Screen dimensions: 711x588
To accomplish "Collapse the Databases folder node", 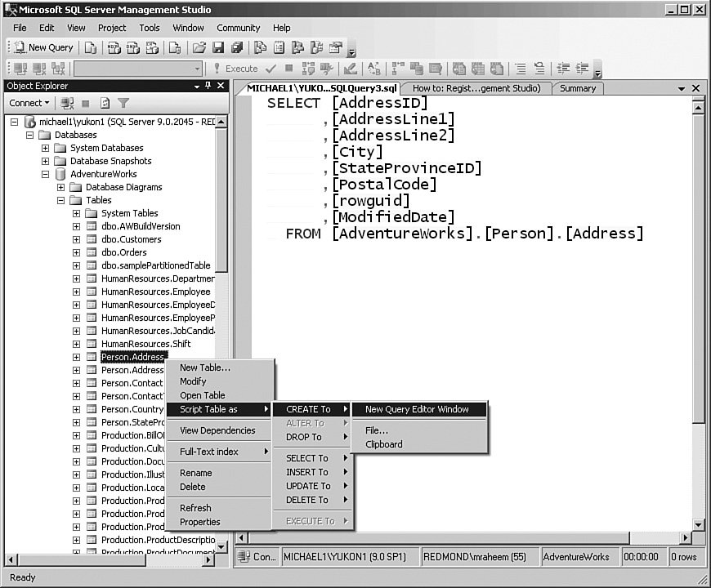I will click(30, 135).
